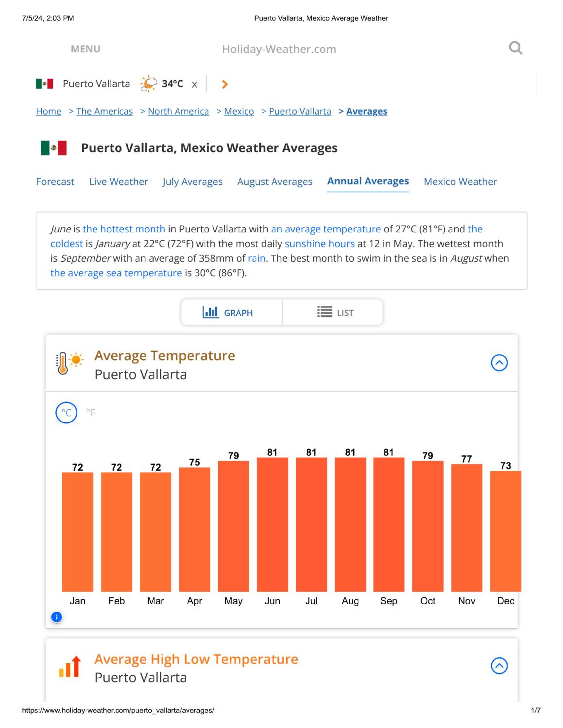Click the Jun temperature bar
563x728 pixels.
pos(272,524)
